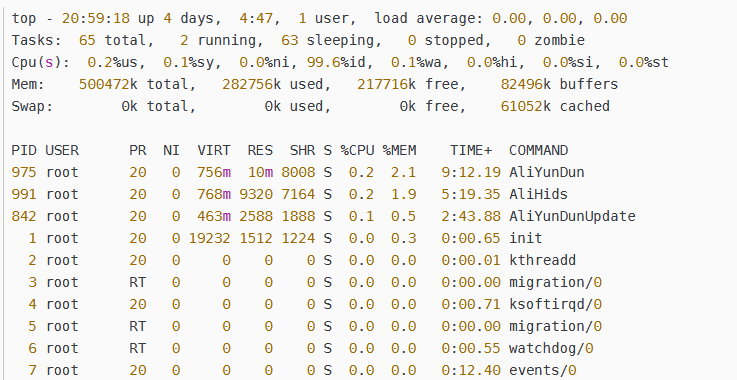Select the AliYunDun command name
This screenshot has width=737, height=380.
[x=547, y=173]
